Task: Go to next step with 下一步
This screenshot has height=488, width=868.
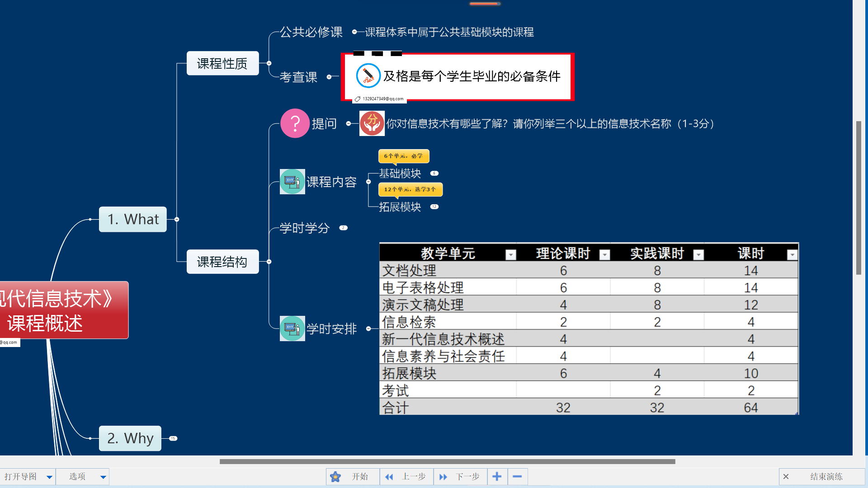Action: point(460,477)
